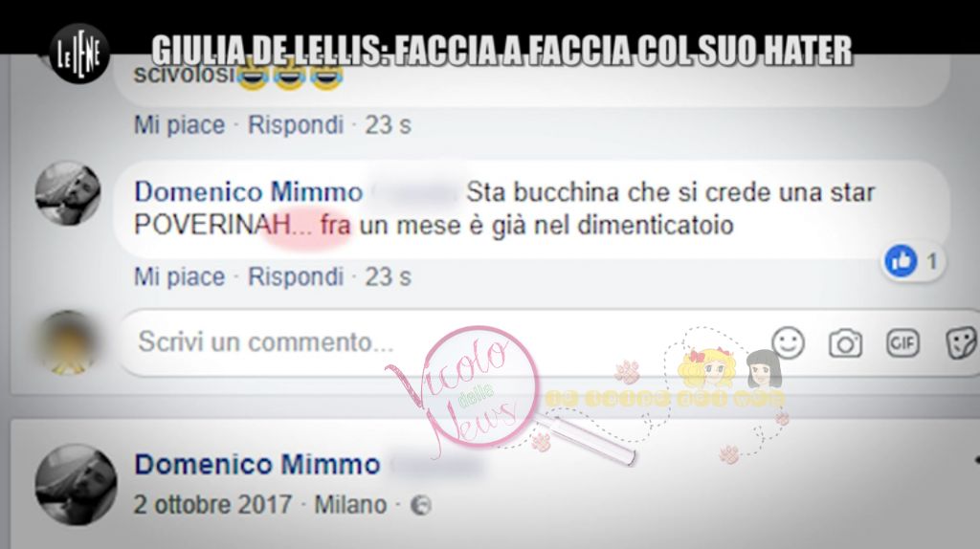Click the commenter's profile picture thumbnail

(68, 193)
